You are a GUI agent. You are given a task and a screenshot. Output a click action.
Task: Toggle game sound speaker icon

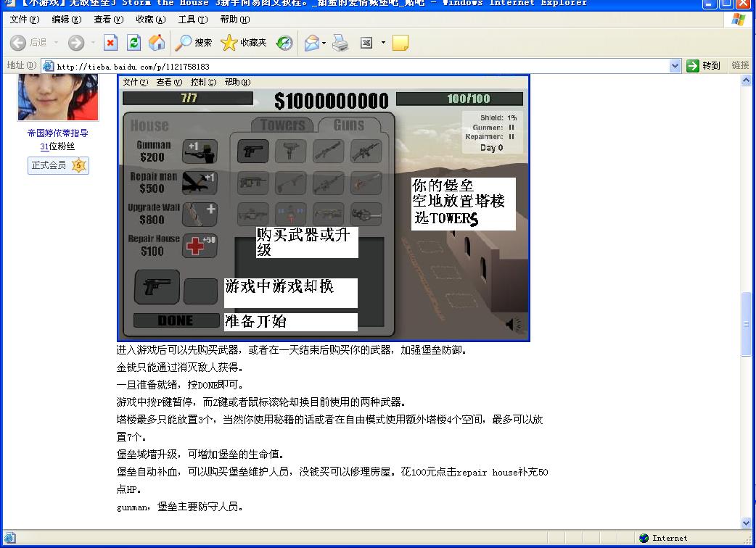(514, 325)
